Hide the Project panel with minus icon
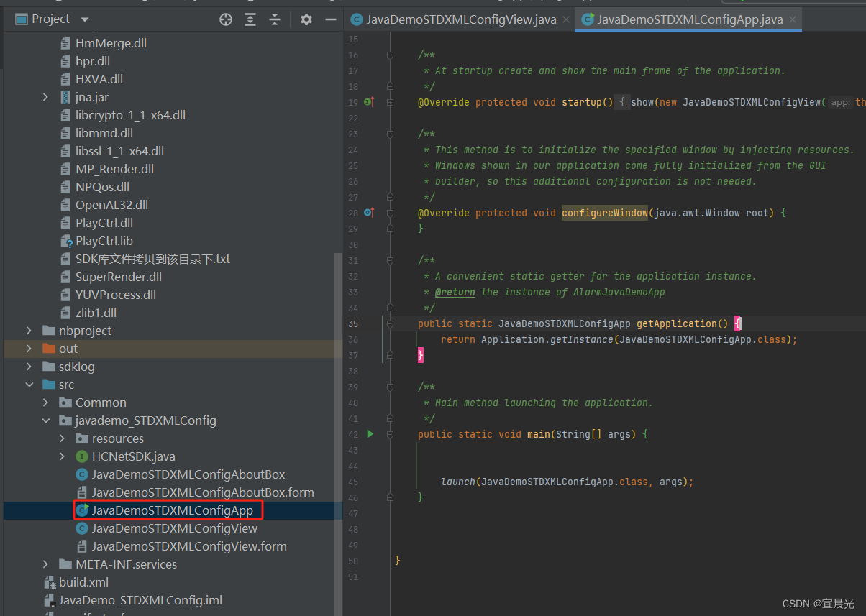Image resolution: width=866 pixels, height=616 pixels. 330,19
